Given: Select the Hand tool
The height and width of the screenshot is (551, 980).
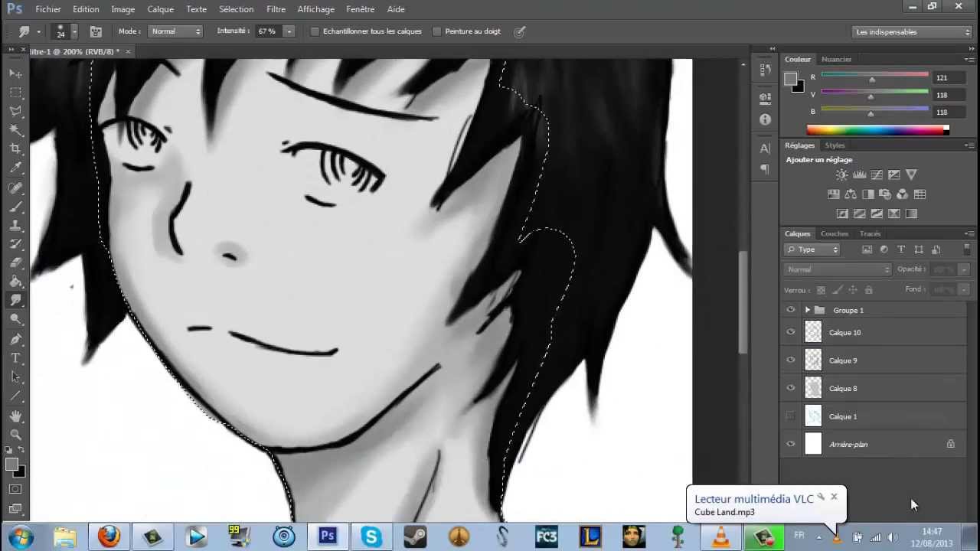Looking at the screenshot, I should 15,416.
